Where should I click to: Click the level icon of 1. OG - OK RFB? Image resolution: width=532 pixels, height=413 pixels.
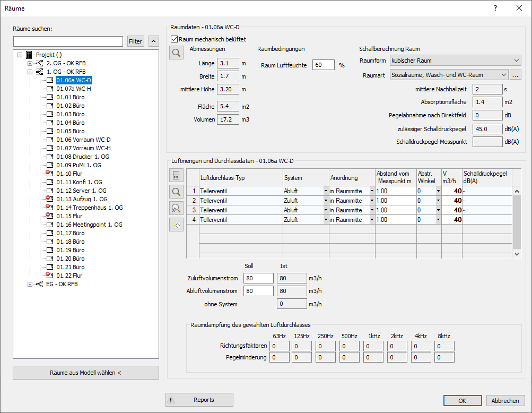tap(40, 72)
